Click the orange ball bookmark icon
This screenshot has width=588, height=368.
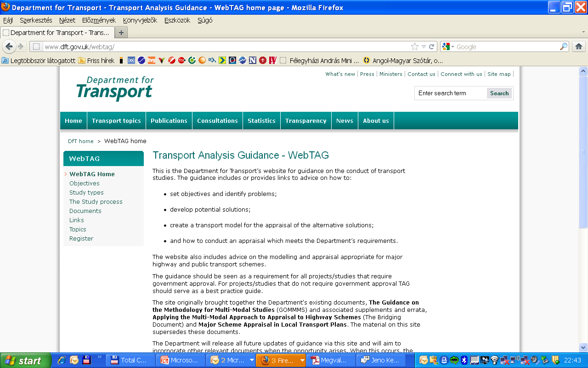[202, 60]
